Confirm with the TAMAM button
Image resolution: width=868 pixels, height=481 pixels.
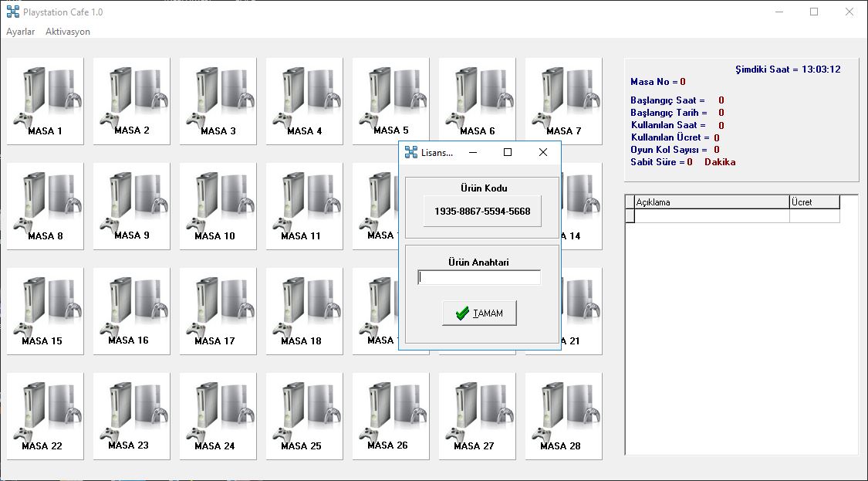tap(479, 313)
